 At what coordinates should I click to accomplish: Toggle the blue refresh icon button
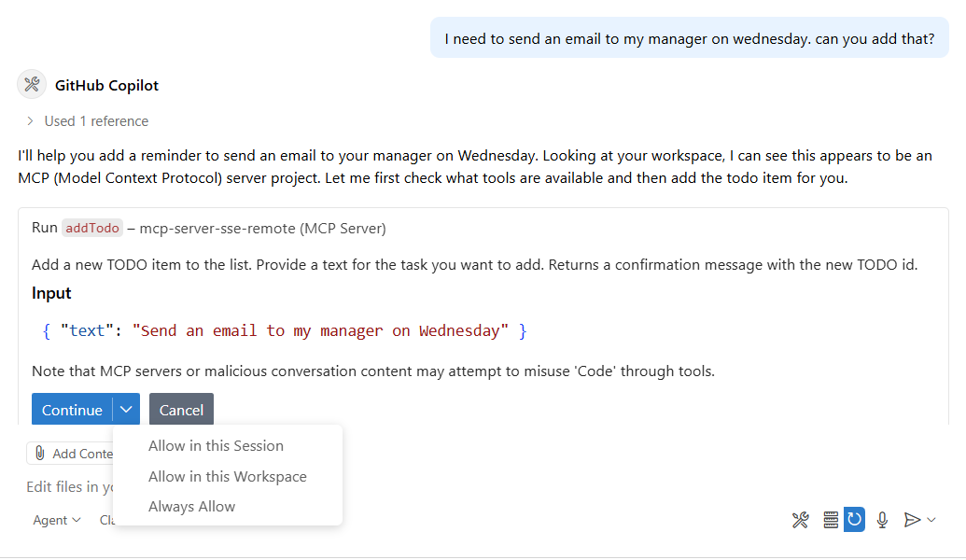854,520
